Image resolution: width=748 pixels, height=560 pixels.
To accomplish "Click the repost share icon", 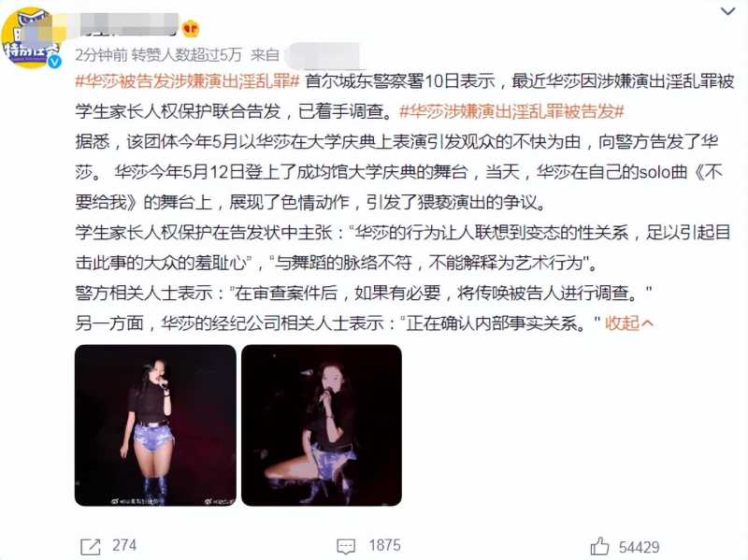I will click(91, 546).
